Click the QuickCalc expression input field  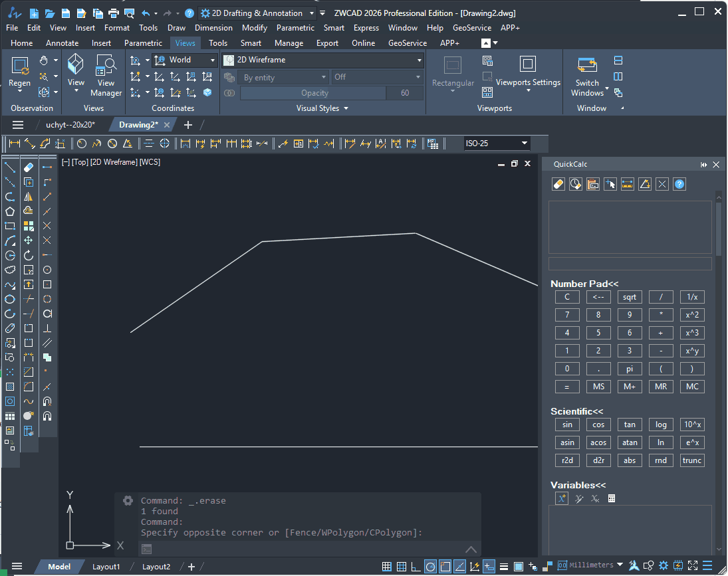tap(630, 264)
